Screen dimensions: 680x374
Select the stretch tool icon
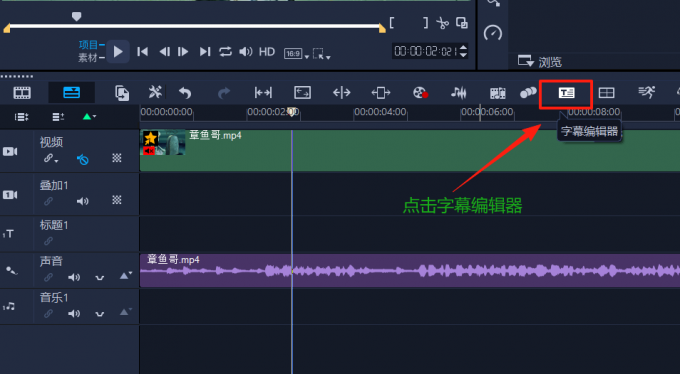(x=302, y=92)
